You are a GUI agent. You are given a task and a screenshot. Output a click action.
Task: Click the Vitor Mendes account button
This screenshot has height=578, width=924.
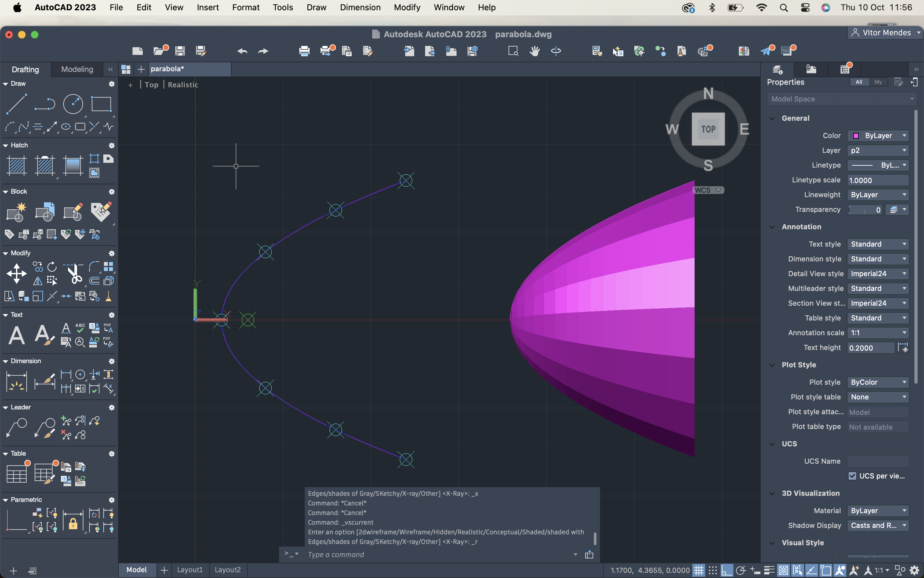click(886, 32)
